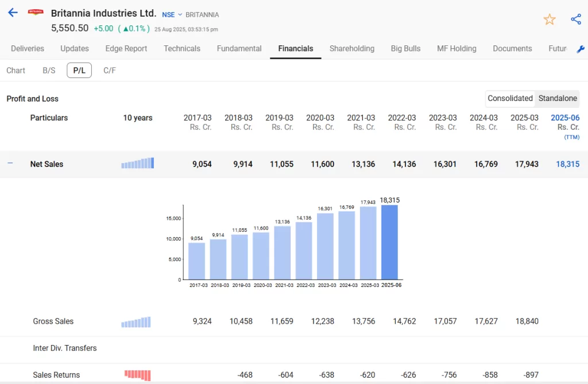
Task: Switch to Standalone view
Action: [x=558, y=98]
